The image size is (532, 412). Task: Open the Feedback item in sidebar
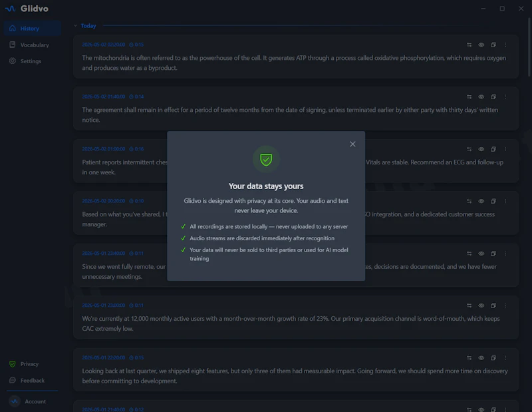point(33,380)
